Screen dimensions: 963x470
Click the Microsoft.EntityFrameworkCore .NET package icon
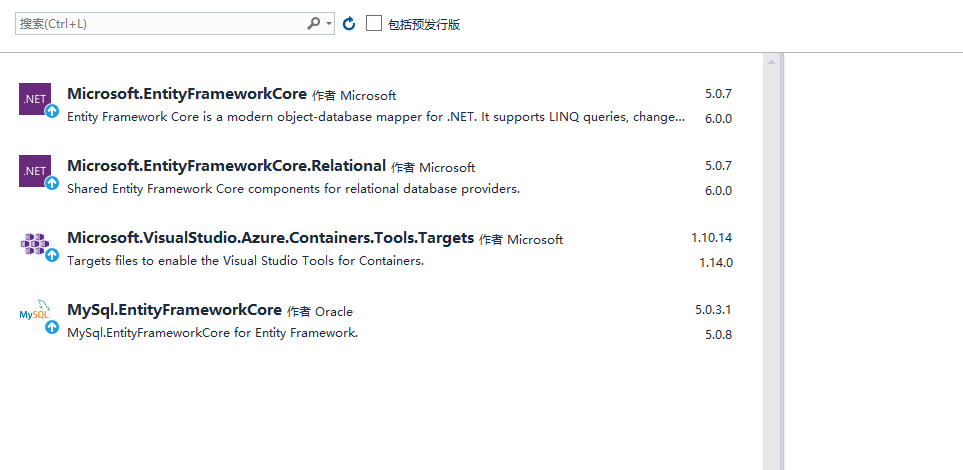[34, 99]
